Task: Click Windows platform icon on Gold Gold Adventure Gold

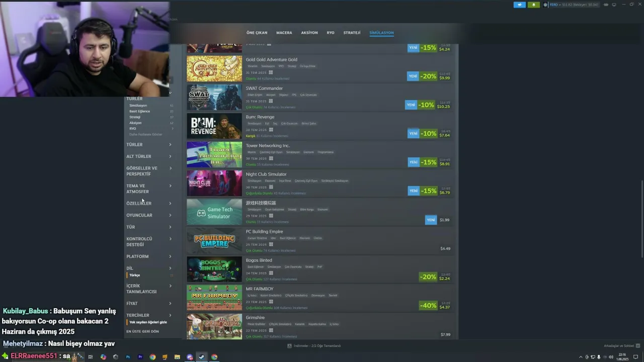Action: 271,72
